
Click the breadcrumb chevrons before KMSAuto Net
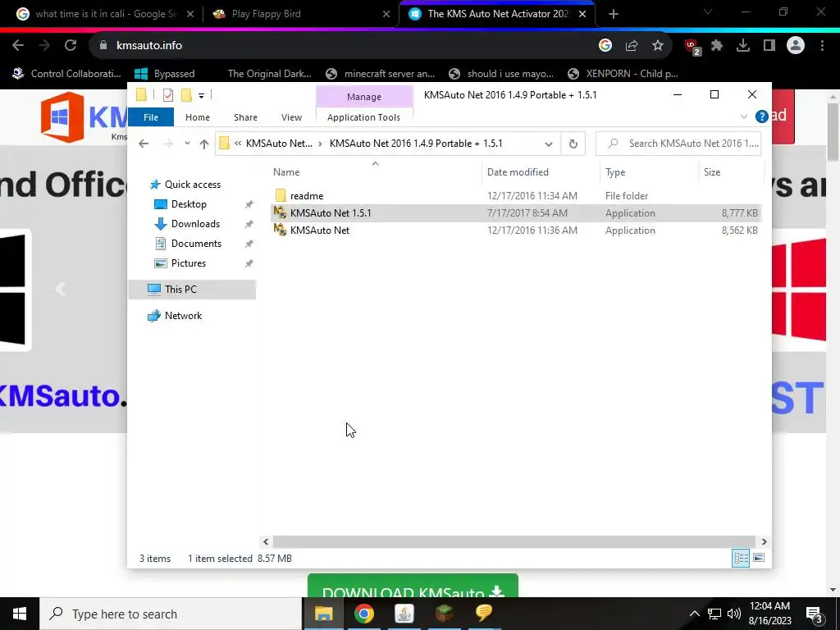tap(238, 144)
